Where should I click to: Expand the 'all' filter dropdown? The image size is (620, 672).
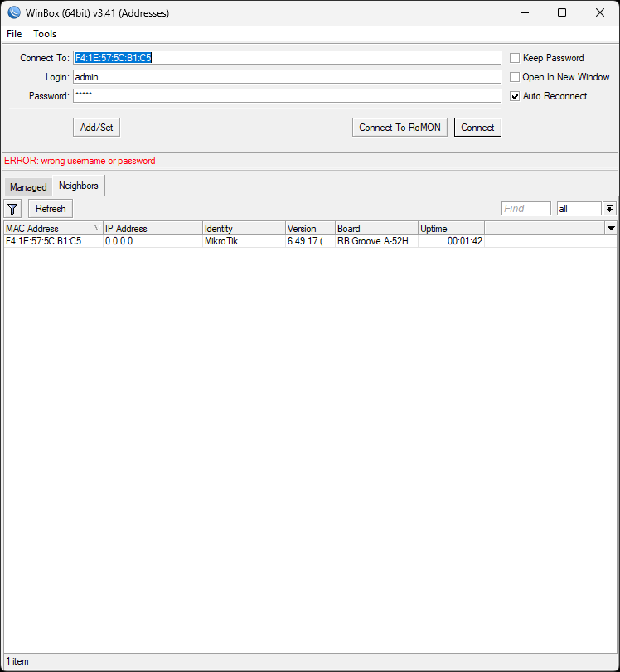pyautogui.click(x=609, y=209)
